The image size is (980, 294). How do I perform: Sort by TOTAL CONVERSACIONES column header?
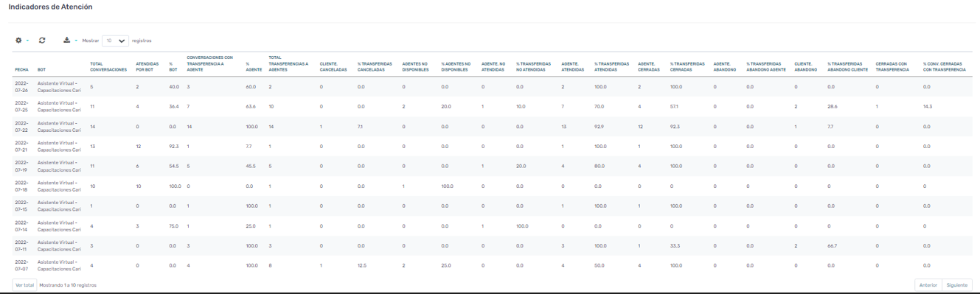coord(108,66)
